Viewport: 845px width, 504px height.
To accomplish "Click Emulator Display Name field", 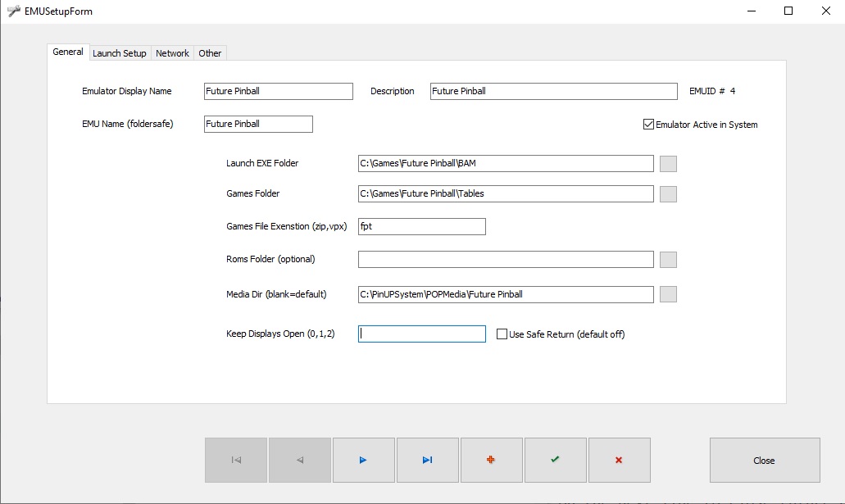I will (278, 91).
